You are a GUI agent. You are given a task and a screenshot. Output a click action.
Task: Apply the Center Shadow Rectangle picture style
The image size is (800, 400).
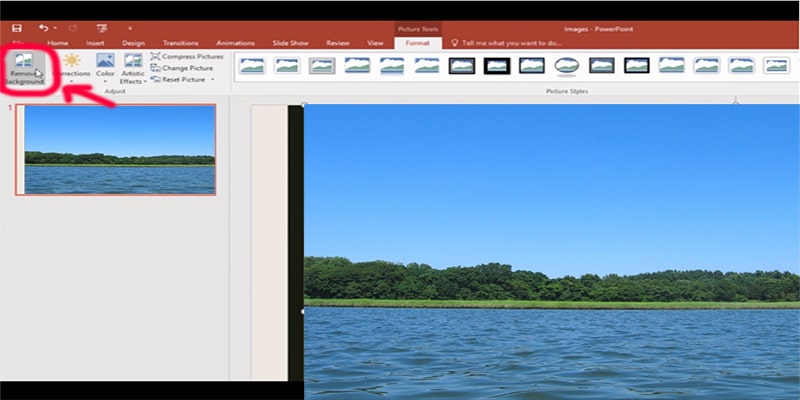click(x=671, y=65)
